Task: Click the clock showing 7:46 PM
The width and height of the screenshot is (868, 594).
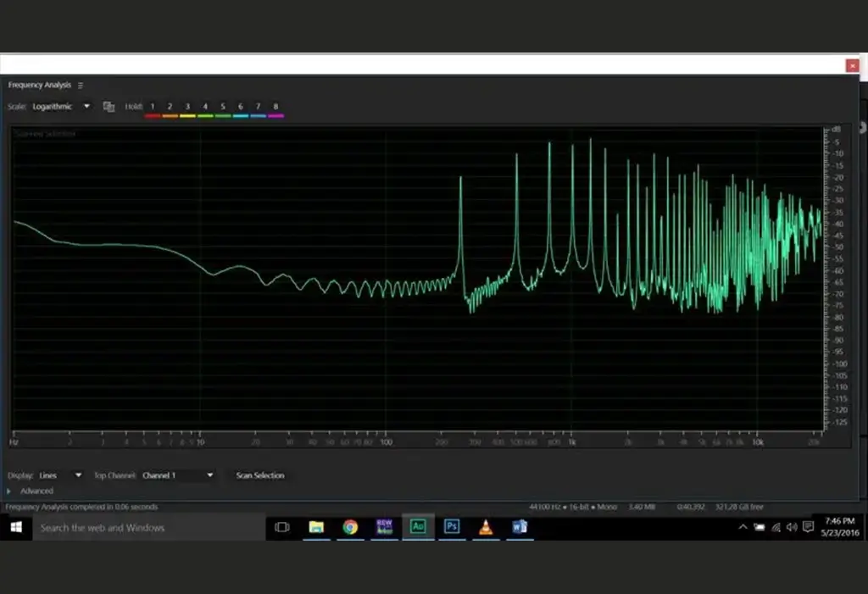Action: [840, 527]
